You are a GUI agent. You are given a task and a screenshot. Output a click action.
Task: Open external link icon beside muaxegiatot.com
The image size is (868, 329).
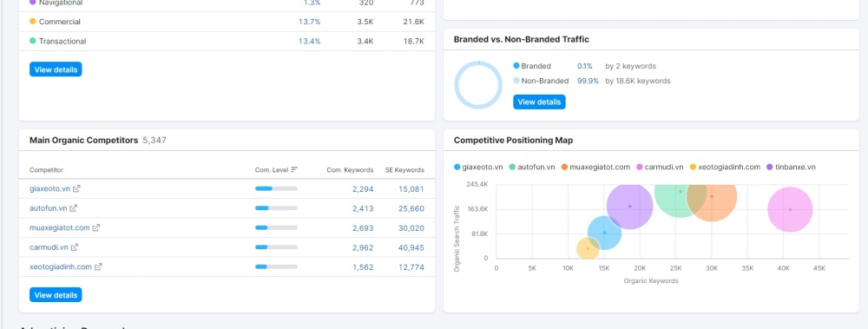click(95, 227)
